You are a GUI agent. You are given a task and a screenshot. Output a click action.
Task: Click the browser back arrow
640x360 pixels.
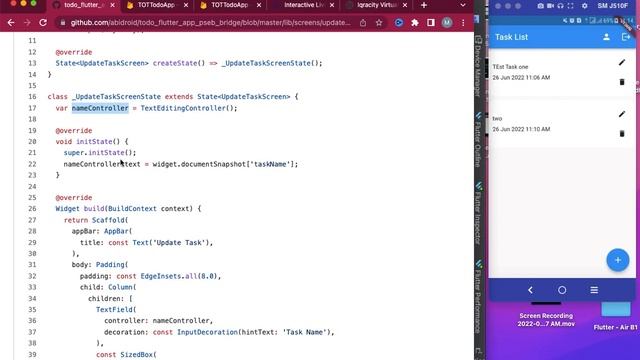[11, 23]
